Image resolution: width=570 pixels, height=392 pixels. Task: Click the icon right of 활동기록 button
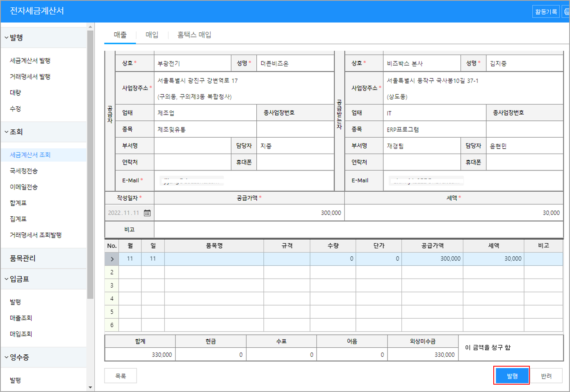566,11
